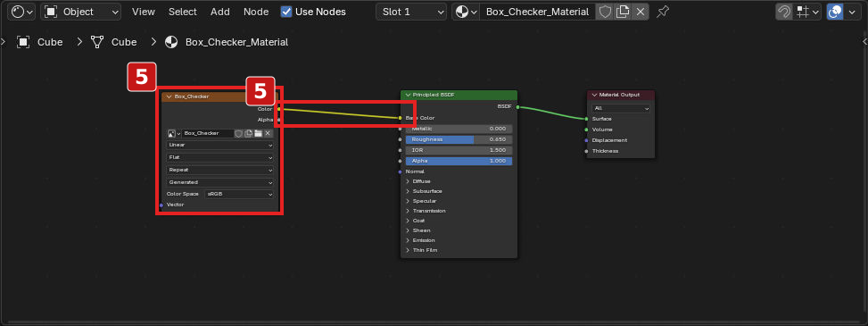Click the BSDF output socket

pyautogui.click(x=517, y=107)
